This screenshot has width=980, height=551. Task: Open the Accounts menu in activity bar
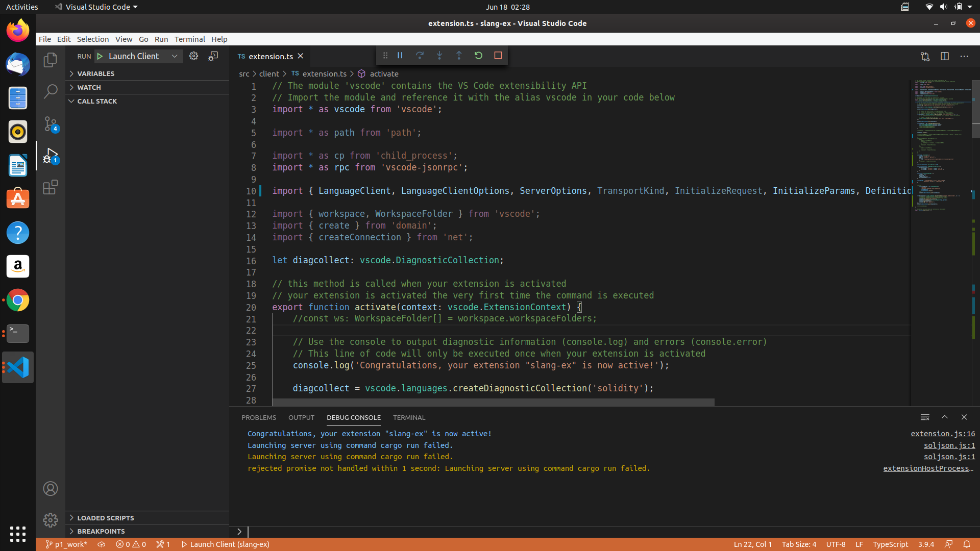point(50,489)
